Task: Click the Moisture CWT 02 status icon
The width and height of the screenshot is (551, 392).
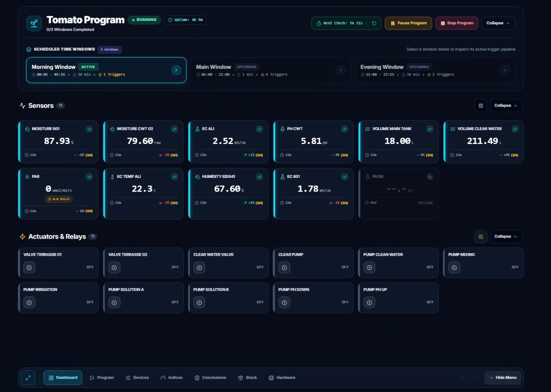Action: [175, 129]
